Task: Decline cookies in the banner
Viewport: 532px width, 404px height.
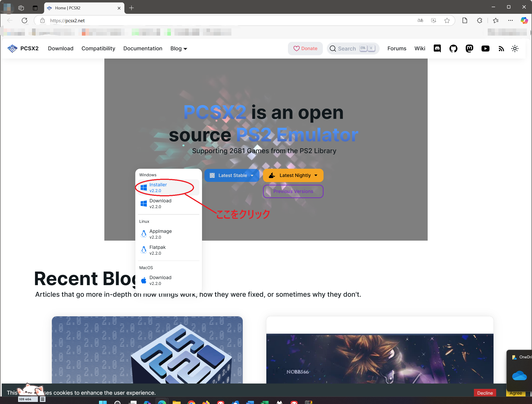Action: tap(485, 393)
